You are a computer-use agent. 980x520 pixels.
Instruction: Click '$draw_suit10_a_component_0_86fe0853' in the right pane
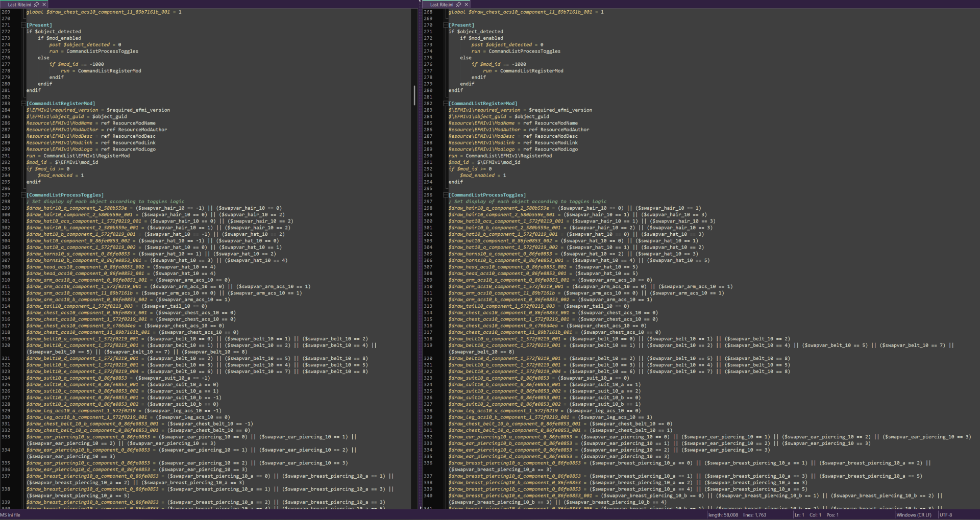pyautogui.click(x=499, y=378)
